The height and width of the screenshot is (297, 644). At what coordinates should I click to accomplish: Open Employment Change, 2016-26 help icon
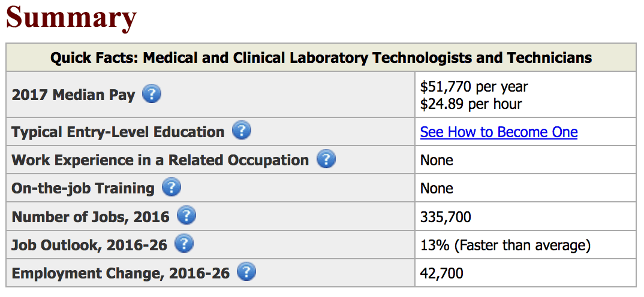pos(246,272)
